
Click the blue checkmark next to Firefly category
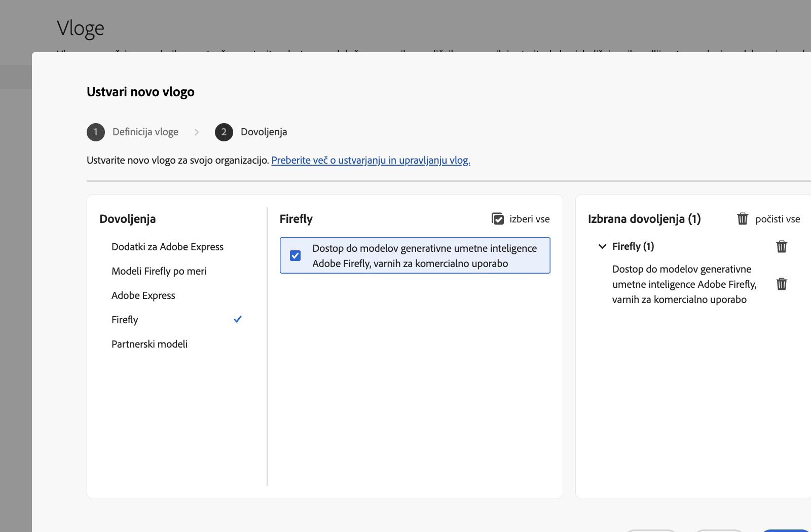(238, 319)
